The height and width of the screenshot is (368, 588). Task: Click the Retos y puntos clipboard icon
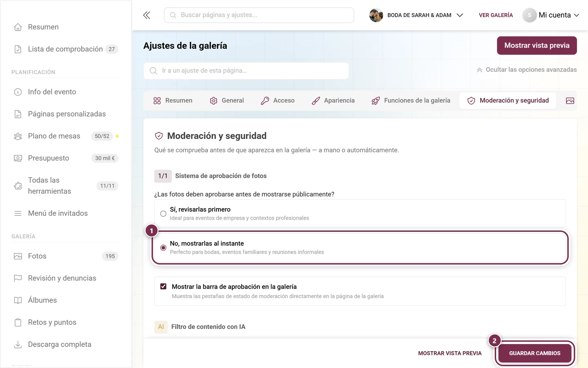[18, 323]
